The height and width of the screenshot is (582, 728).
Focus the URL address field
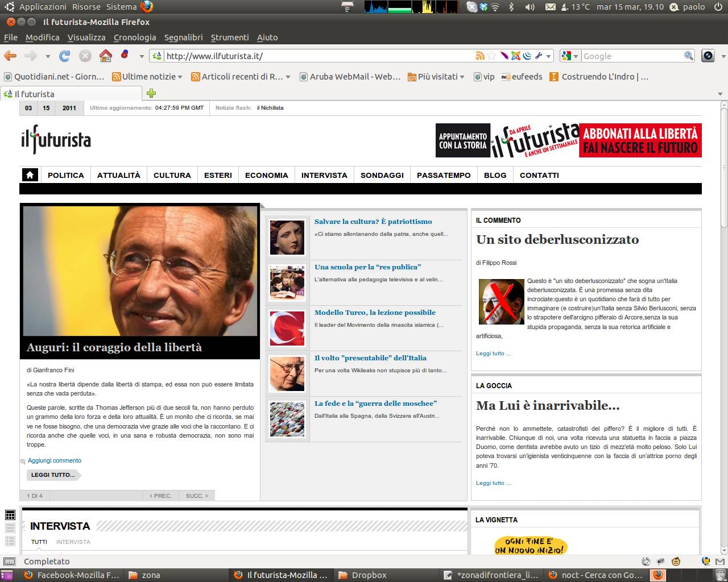coord(320,56)
